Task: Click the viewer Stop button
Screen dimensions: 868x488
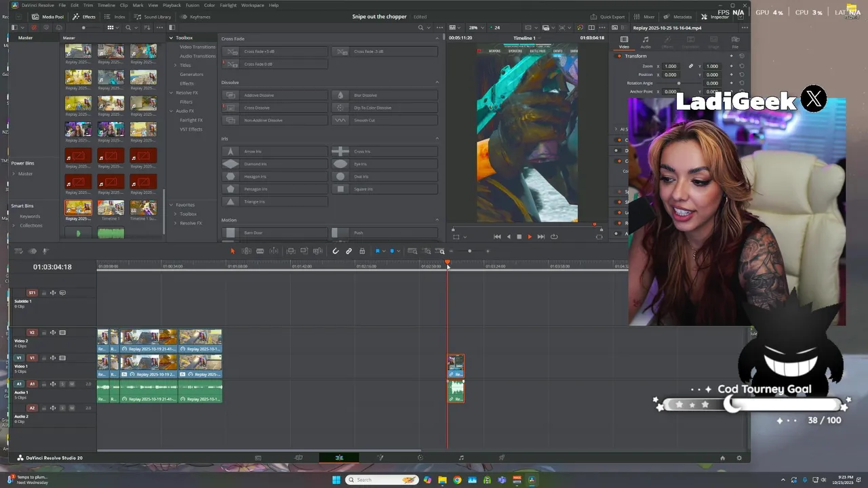Action: [519, 237]
